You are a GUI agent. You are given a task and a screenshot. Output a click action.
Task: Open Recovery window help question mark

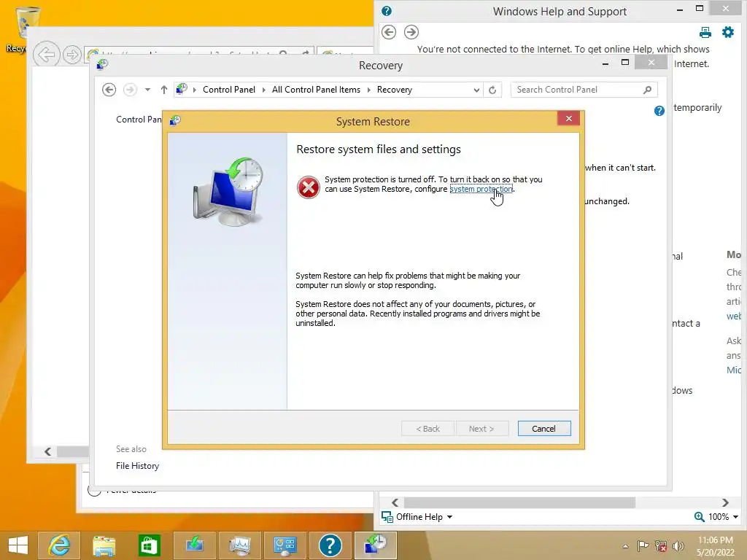coord(659,111)
